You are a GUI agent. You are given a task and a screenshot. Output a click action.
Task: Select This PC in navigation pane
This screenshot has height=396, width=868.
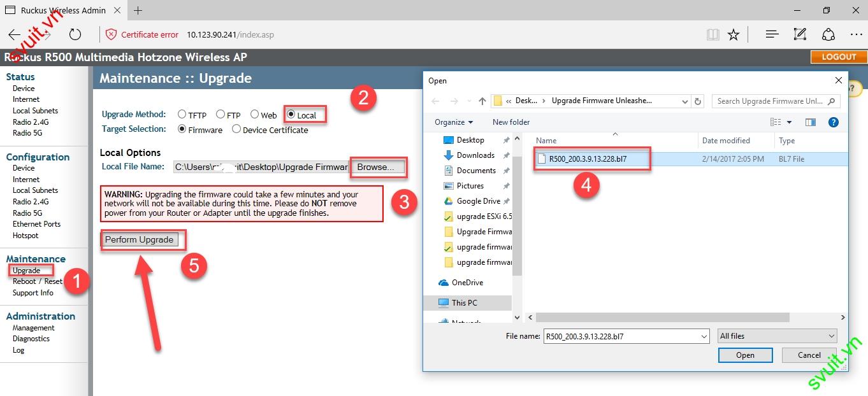click(x=464, y=303)
